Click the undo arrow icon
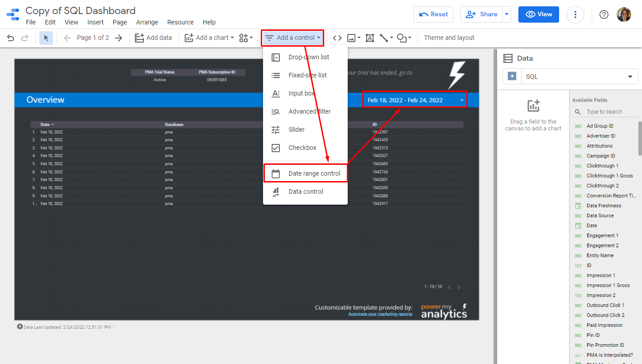The width and height of the screenshot is (642, 364). [x=10, y=38]
